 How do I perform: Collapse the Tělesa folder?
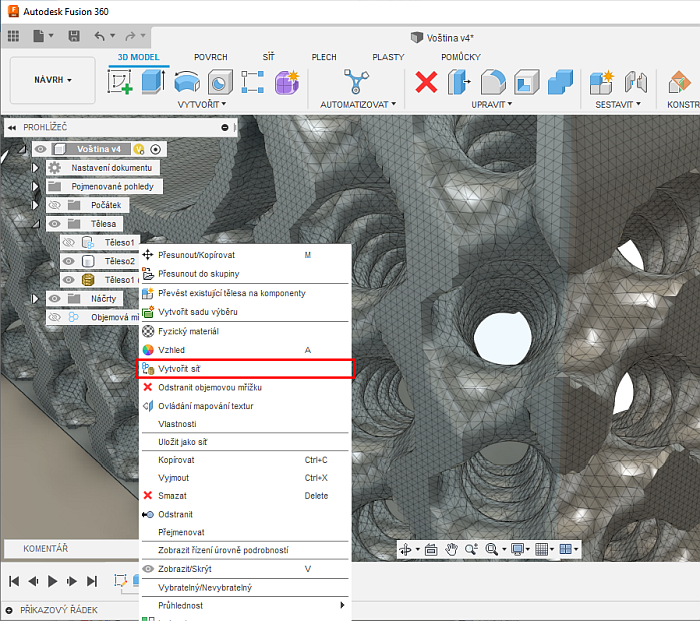35,224
